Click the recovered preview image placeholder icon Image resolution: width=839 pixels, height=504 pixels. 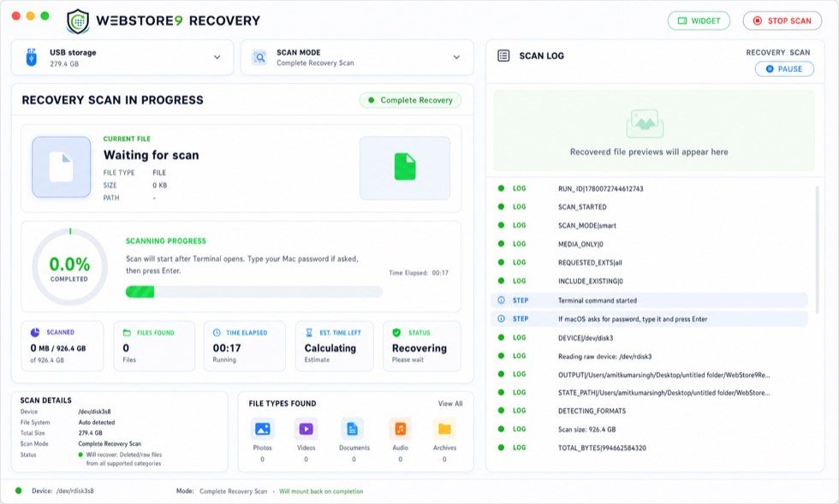645,123
